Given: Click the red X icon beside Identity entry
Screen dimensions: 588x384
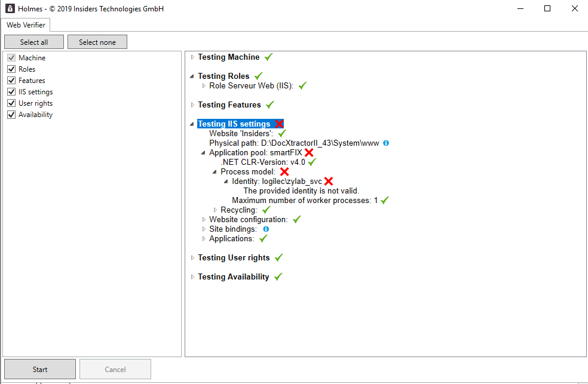Looking at the screenshot, I should click(x=328, y=182).
